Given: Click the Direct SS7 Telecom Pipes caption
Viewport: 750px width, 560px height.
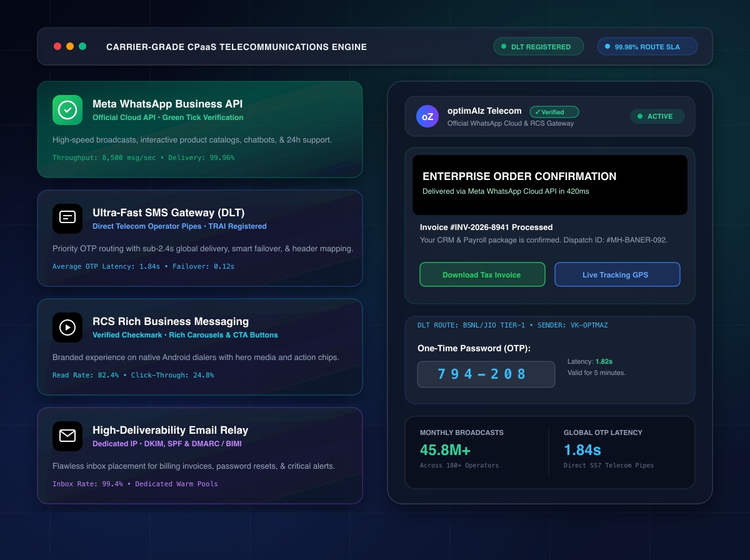Looking at the screenshot, I should coord(609,465).
